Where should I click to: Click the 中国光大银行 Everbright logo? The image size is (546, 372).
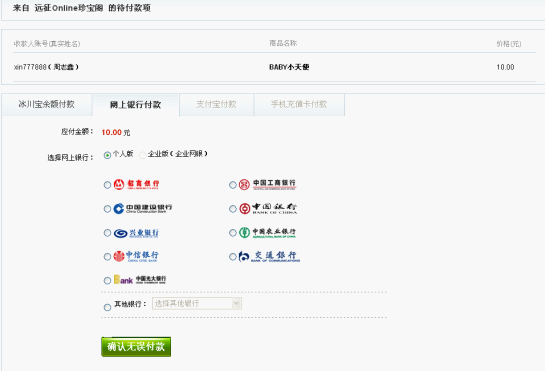140,279
